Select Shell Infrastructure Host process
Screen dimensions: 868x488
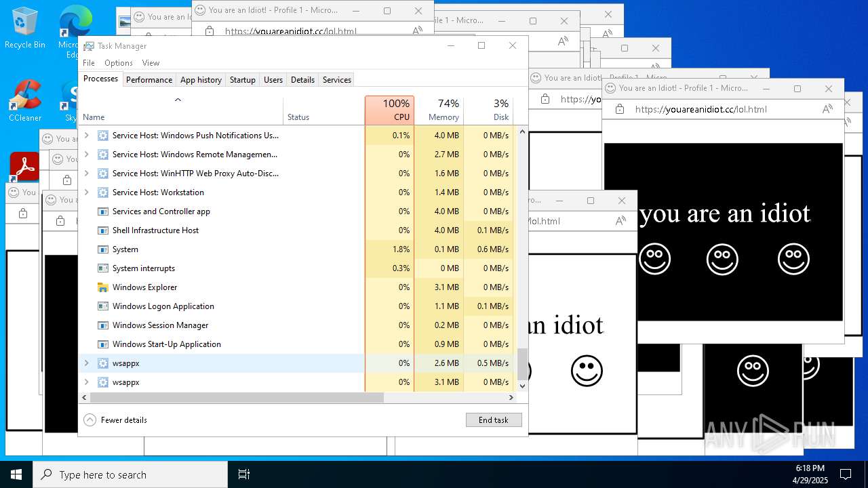(296, 230)
